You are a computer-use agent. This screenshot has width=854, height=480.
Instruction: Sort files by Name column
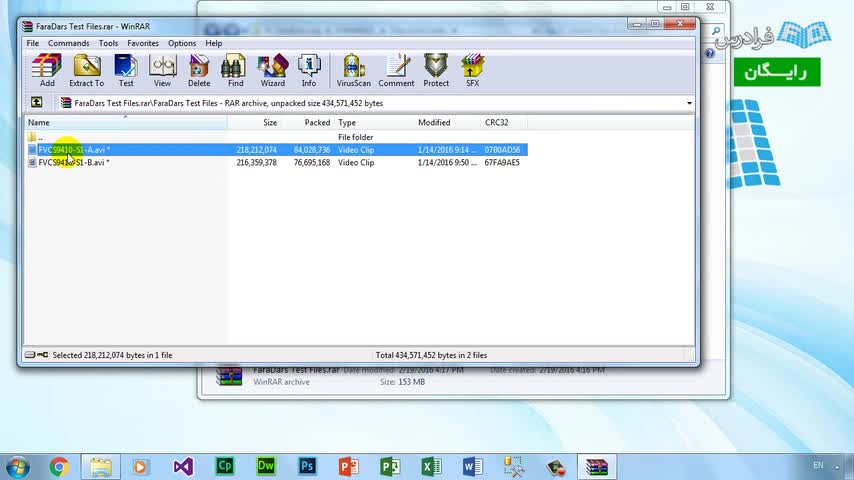(126, 123)
